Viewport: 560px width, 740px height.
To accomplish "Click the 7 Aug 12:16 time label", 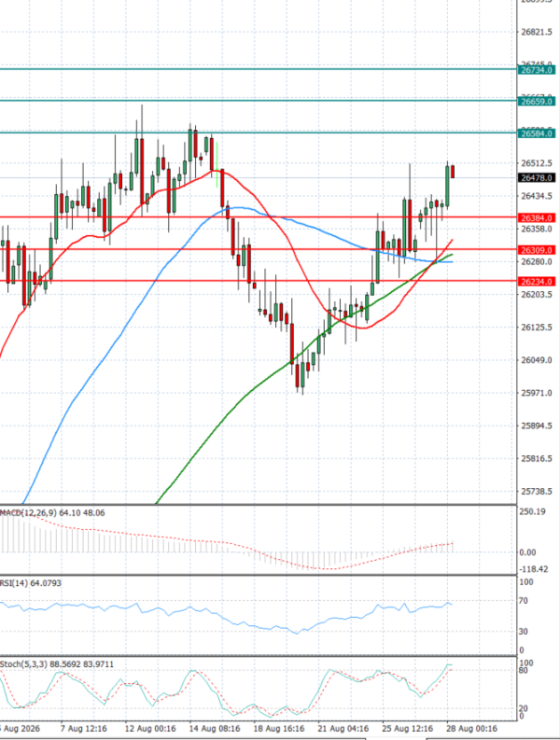I will (x=84, y=729).
